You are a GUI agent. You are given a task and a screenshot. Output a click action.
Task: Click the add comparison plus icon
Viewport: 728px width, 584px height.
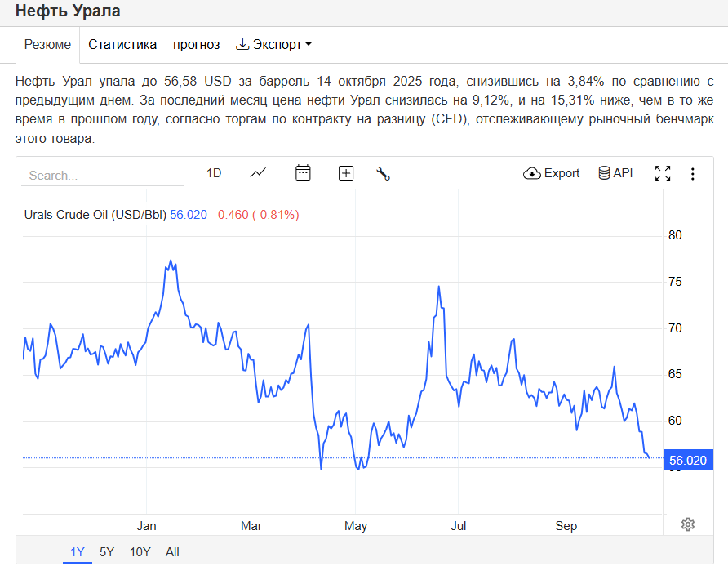346,173
